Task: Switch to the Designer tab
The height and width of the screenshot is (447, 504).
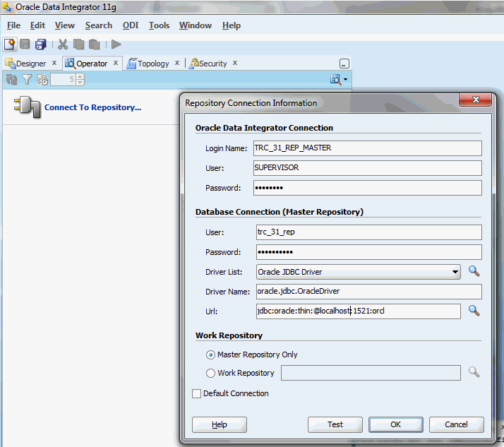Action: click(x=31, y=64)
